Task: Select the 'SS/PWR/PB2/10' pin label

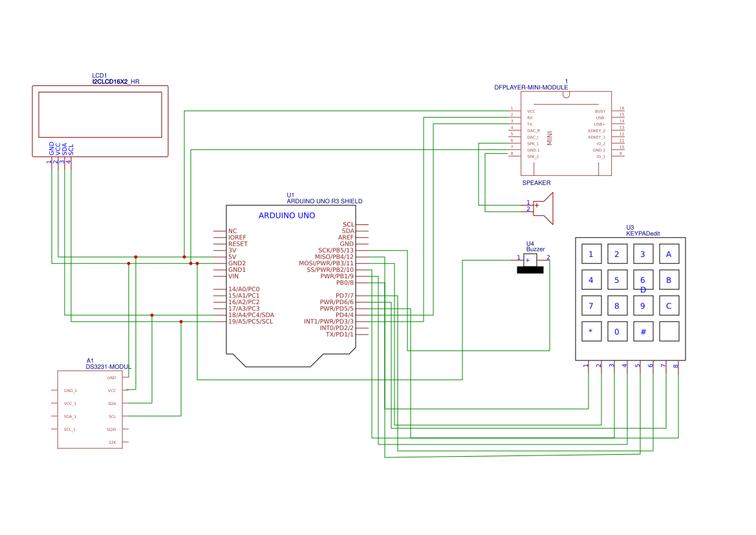Action: (x=330, y=270)
